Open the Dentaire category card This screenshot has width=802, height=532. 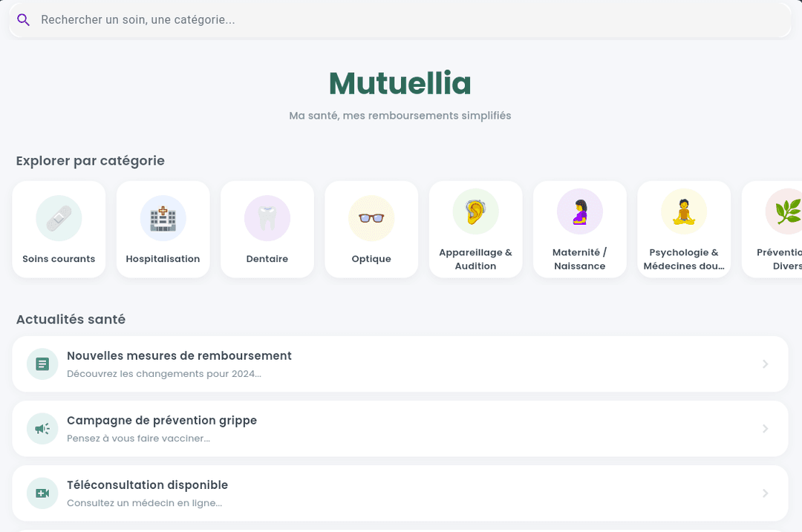pyautogui.click(x=267, y=229)
